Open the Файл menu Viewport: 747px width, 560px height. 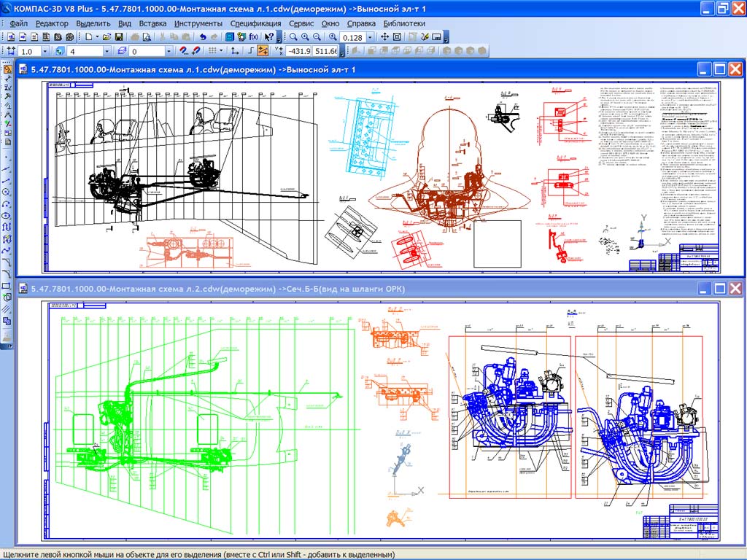18,23
